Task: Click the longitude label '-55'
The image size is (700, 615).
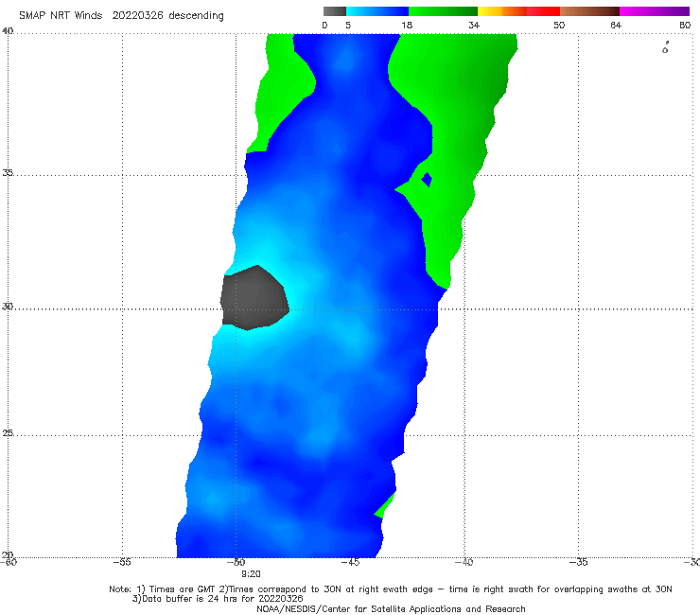Action: point(122,562)
